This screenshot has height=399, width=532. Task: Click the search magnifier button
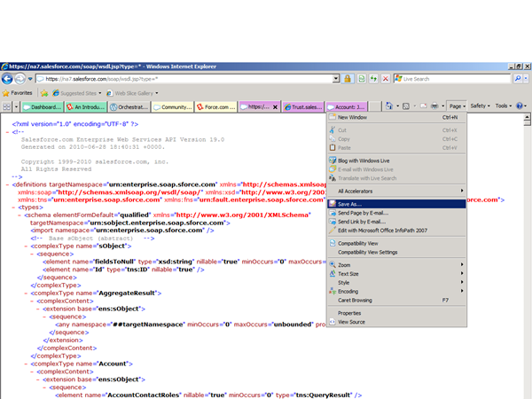click(518, 79)
